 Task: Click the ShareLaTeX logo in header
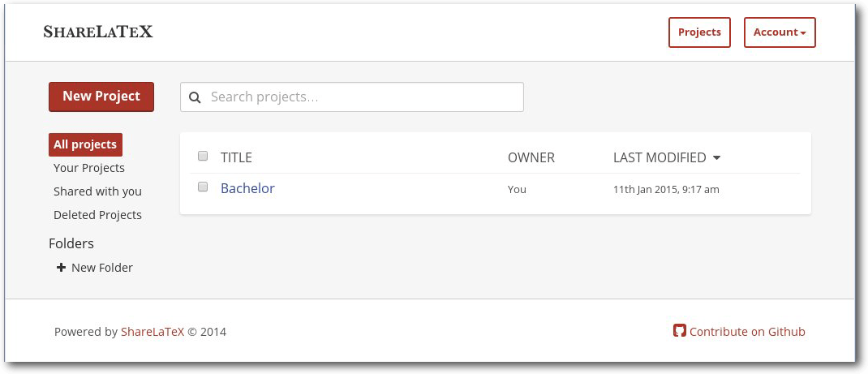point(98,32)
